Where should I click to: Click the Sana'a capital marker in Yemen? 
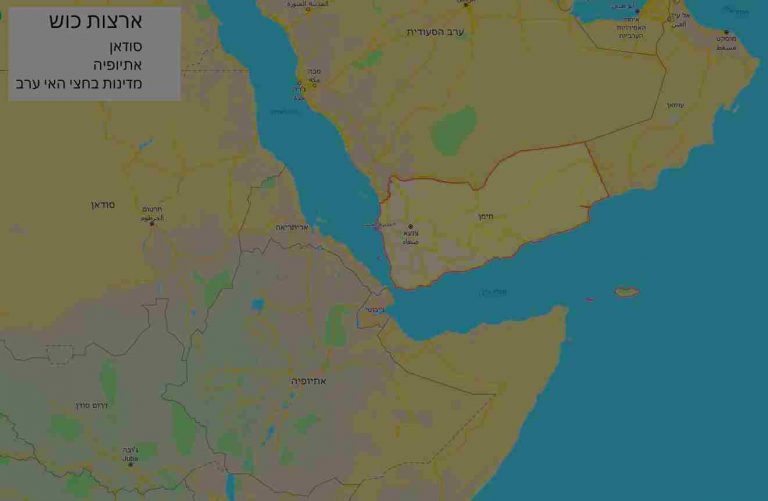click(x=410, y=227)
